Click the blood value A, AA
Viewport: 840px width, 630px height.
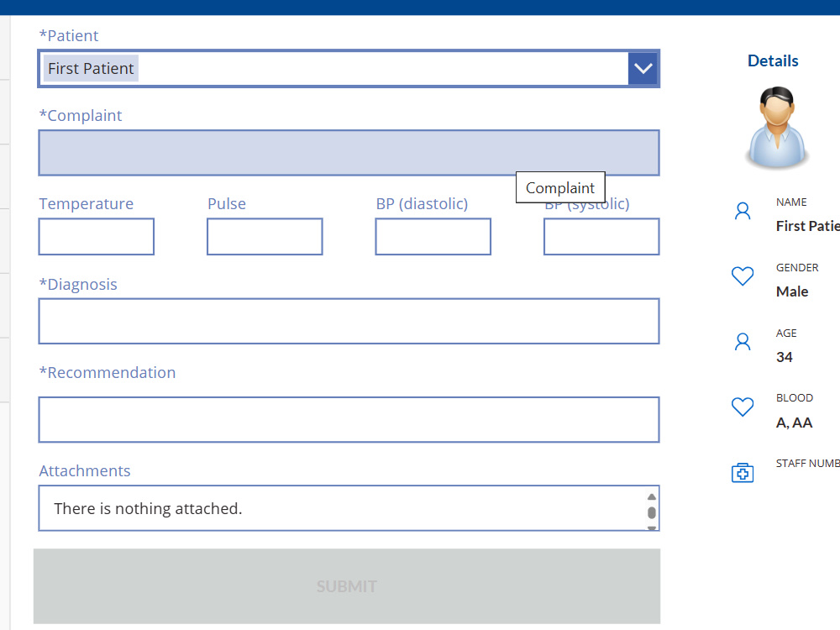(794, 423)
